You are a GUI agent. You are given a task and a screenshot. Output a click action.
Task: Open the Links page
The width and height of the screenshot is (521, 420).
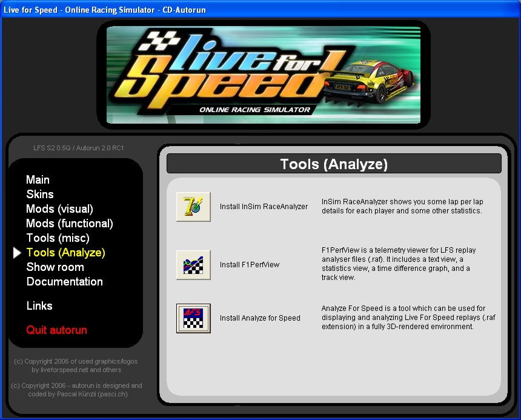coord(39,306)
